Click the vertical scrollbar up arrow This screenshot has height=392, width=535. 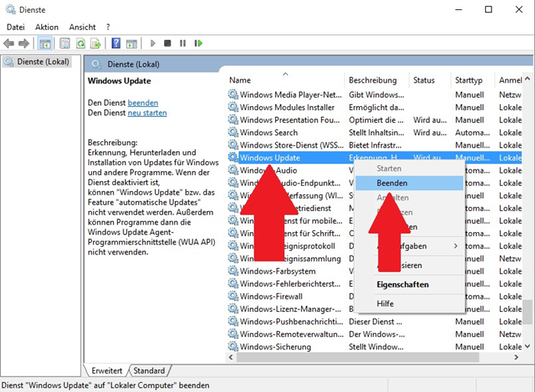(527, 79)
